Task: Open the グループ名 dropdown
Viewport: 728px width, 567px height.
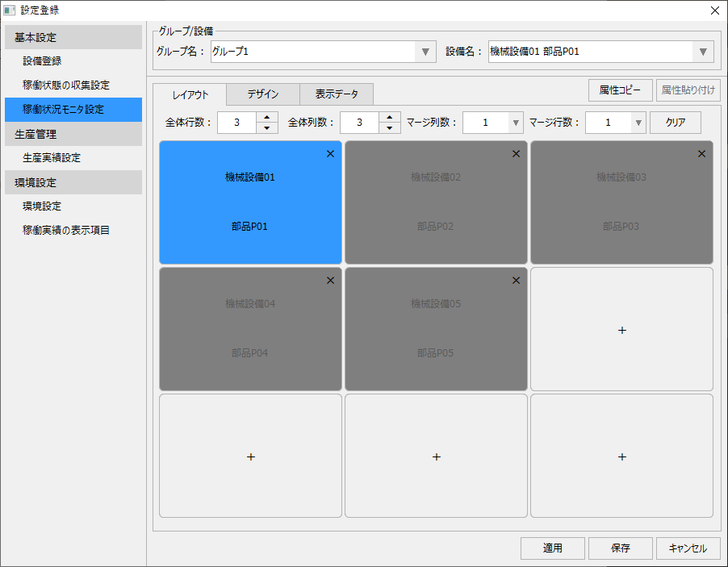Action: [425, 51]
